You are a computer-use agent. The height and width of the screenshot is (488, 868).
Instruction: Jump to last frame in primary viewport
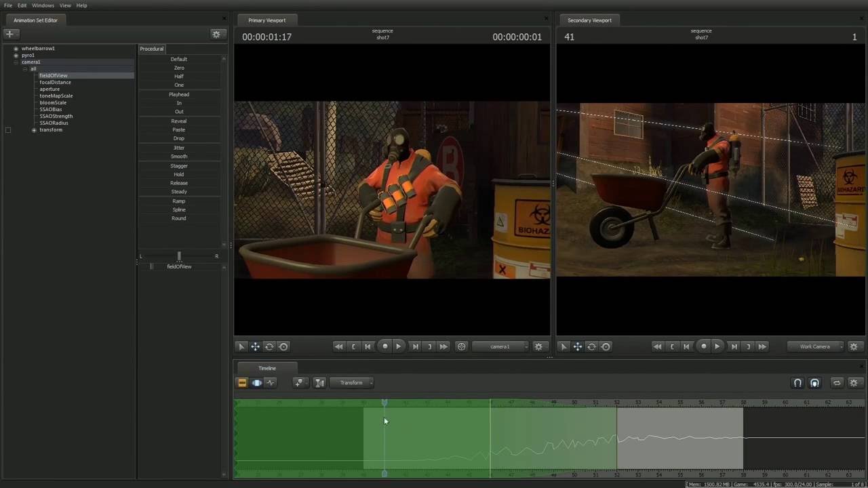coord(443,346)
